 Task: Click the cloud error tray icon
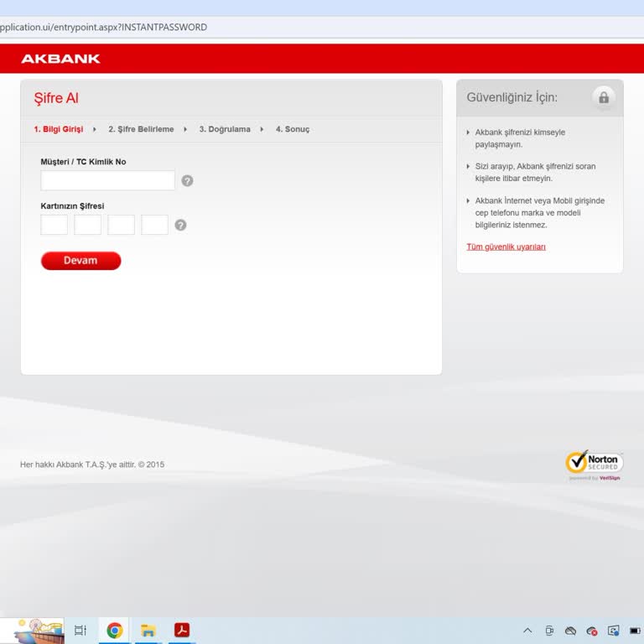pos(592,631)
